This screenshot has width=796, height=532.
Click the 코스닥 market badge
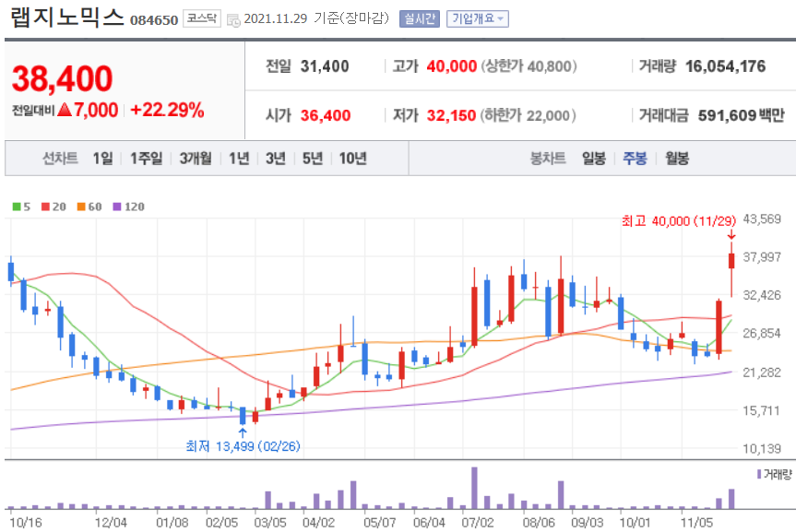click(202, 18)
